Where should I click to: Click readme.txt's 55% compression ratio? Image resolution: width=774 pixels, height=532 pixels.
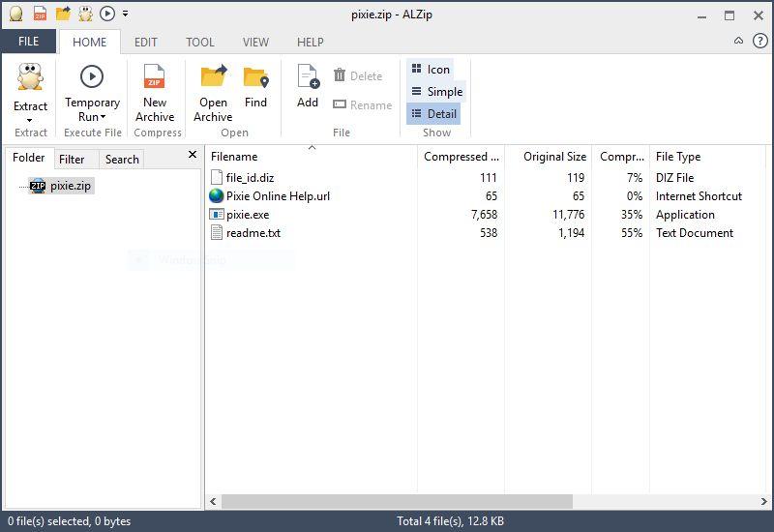[x=632, y=233]
